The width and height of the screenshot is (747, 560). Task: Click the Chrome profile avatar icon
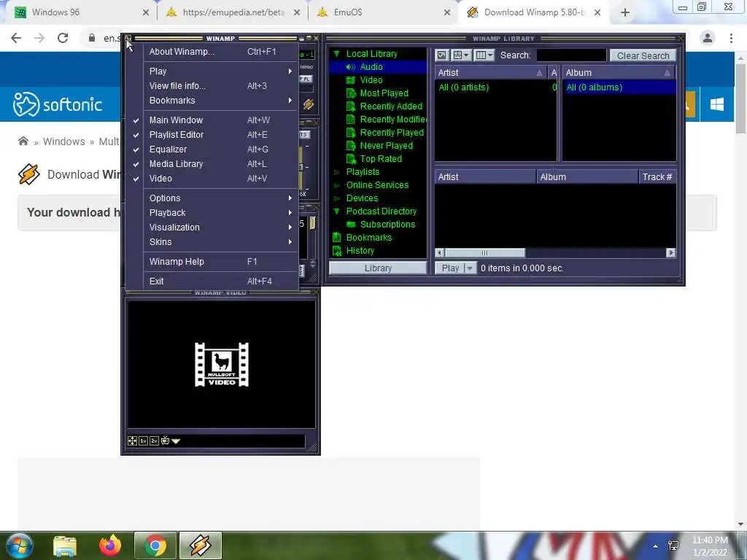click(708, 38)
